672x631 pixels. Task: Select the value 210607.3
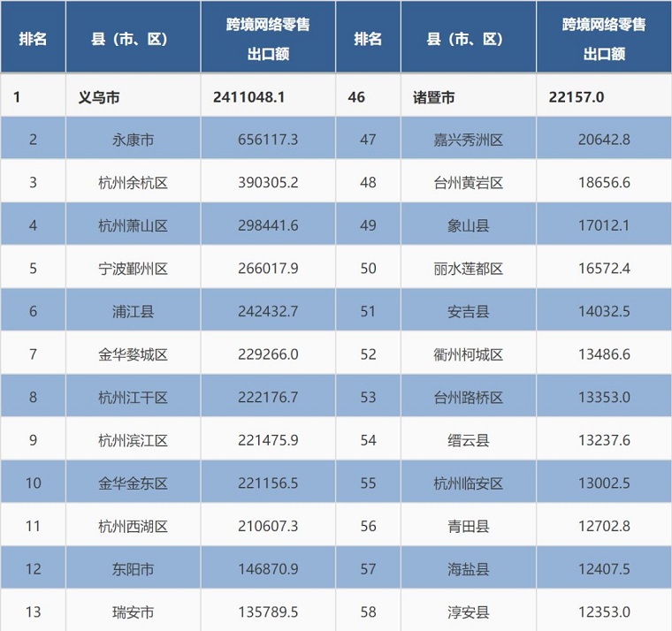click(268, 526)
